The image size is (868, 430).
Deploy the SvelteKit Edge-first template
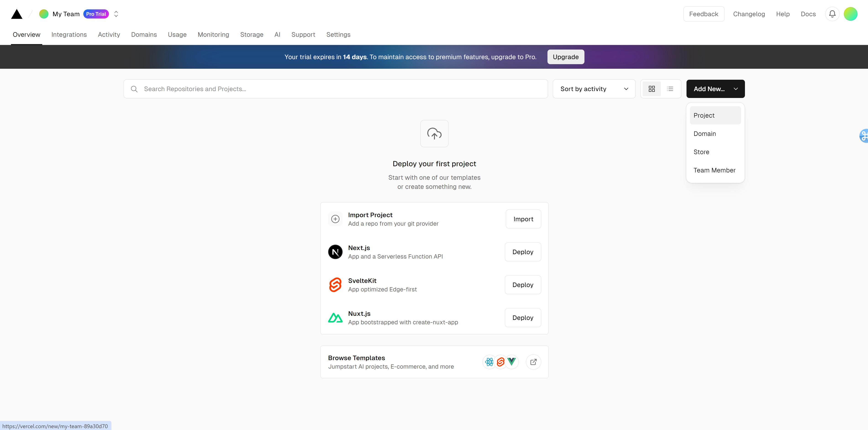[x=522, y=285]
